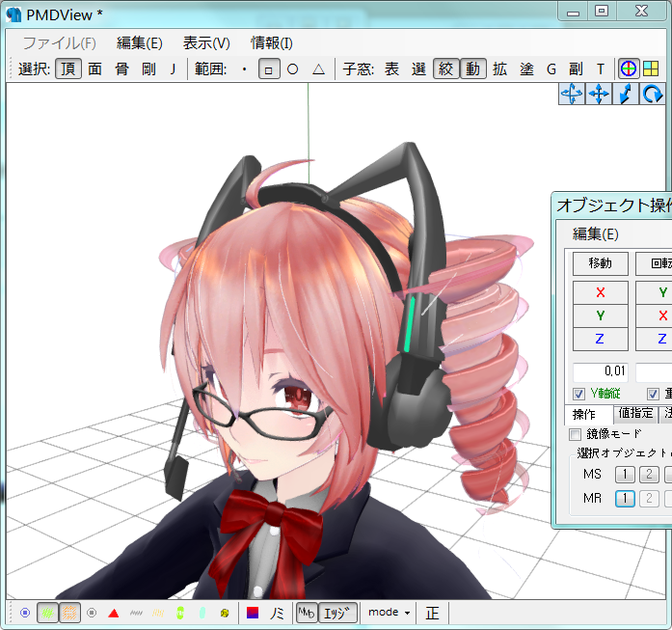Click the 0.01 step value field
The width and height of the screenshot is (672, 630).
(601, 371)
